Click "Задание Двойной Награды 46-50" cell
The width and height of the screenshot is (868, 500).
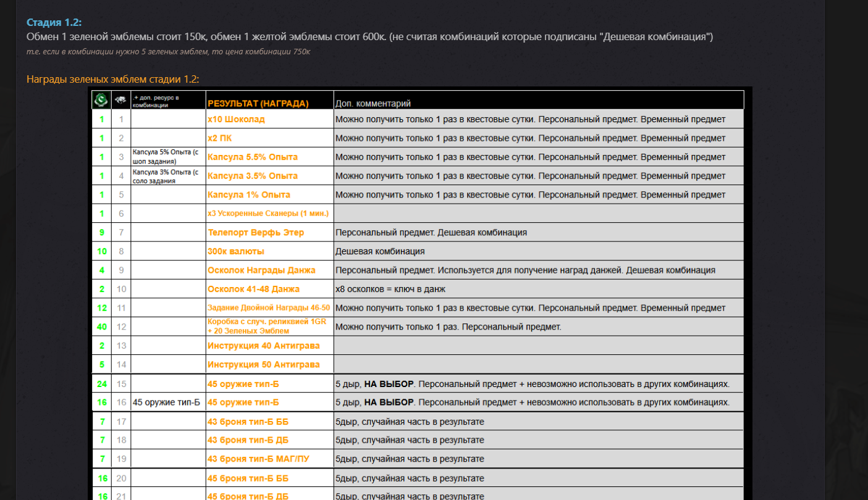click(x=269, y=308)
